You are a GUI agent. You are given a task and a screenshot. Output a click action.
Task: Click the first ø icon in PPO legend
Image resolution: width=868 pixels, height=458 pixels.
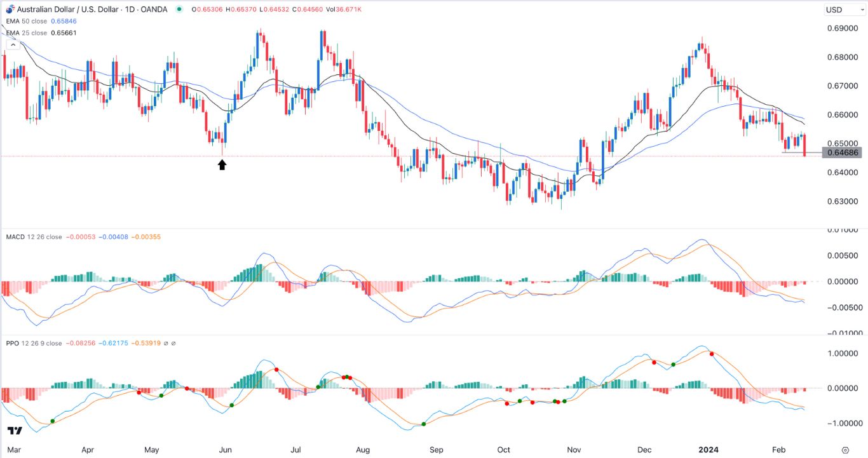point(166,342)
